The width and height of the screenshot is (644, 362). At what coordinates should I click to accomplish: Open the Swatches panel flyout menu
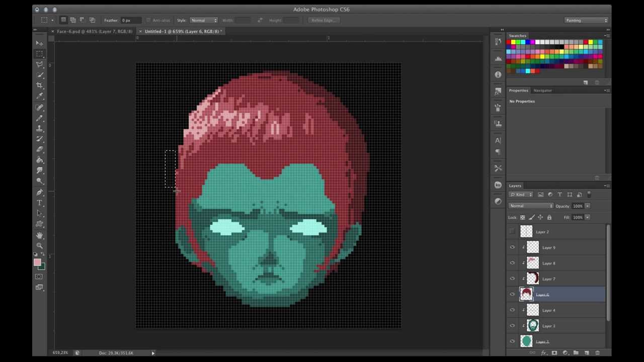click(606, 36)
